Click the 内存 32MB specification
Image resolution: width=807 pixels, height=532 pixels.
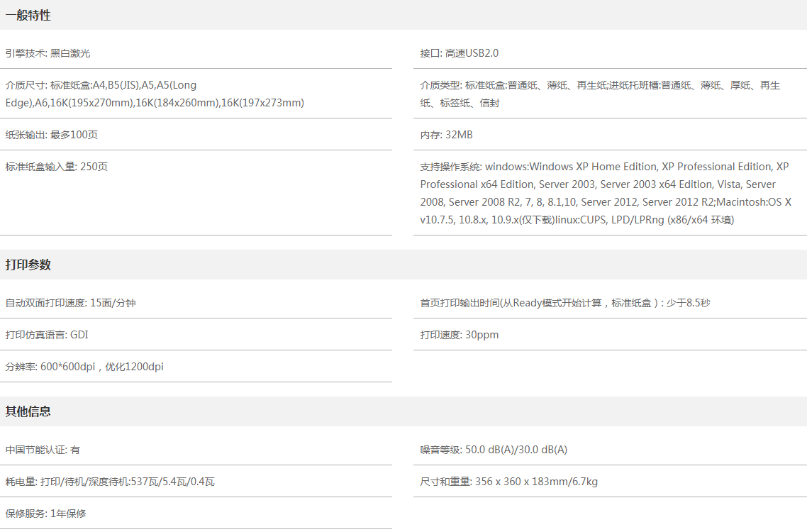pyautogui.click(x=446, y=135)
